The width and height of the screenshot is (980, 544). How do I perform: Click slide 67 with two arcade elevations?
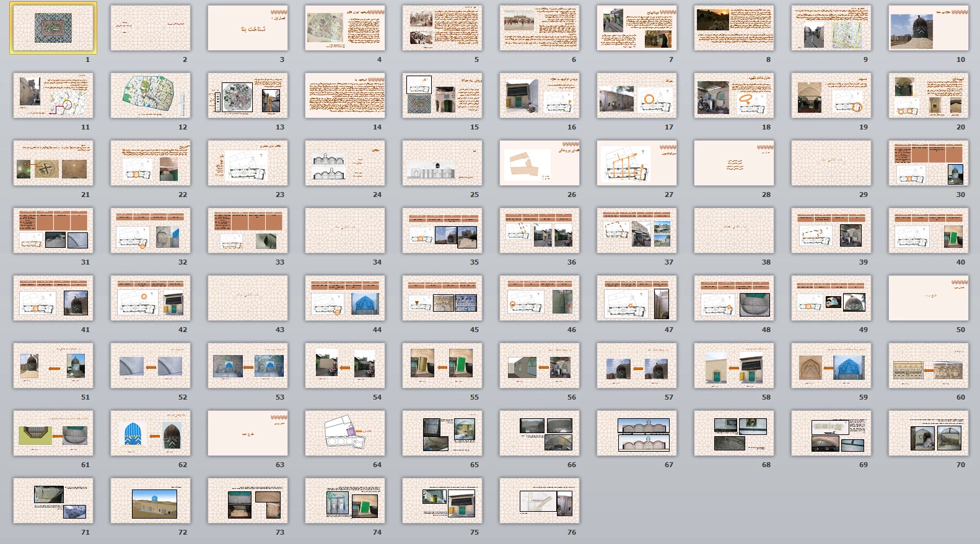tap(637, 433)
